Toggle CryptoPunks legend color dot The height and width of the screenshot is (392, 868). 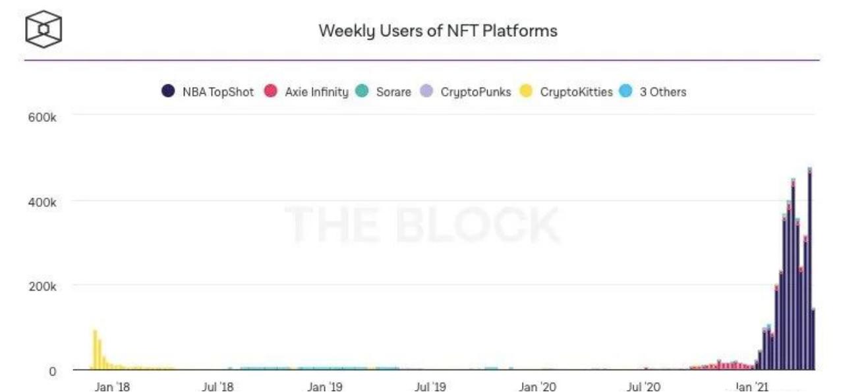[x=426, y=92]
